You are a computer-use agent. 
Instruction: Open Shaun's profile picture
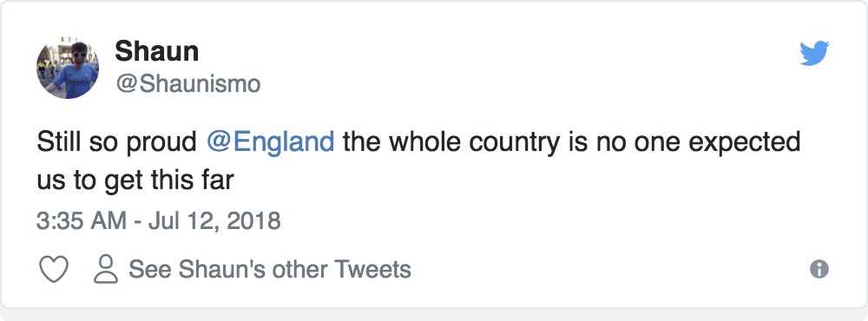(x=68, y=68)
